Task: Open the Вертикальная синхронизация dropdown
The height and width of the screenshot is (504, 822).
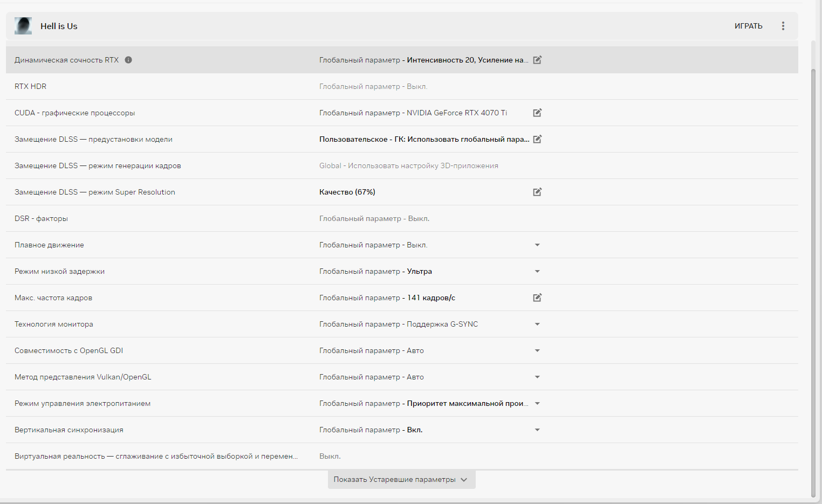Action: click(537, 430)
